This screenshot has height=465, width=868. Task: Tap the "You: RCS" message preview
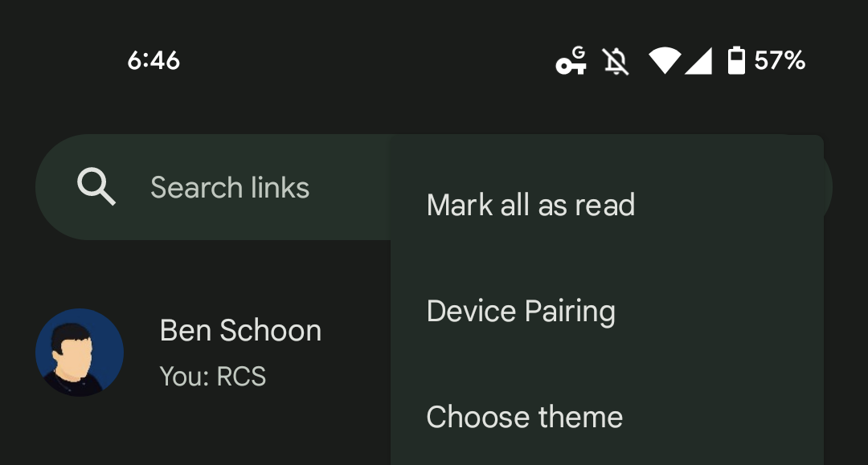tap(213, 376)
